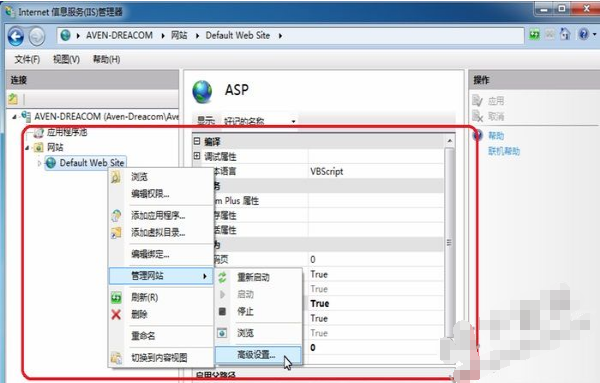The width and height of the screenshot is (600, 383).
Task: Open the arrow after AVEN-DREACOM in the breadcrumb
Action: [x=163, y=36]
